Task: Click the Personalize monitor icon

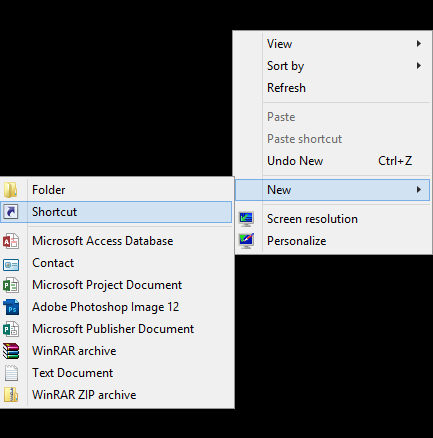Action: [246, 241]
